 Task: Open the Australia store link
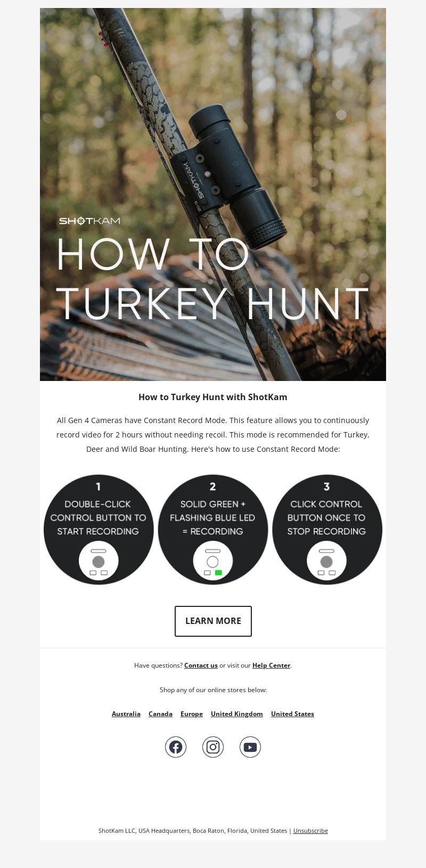point(126,713)
